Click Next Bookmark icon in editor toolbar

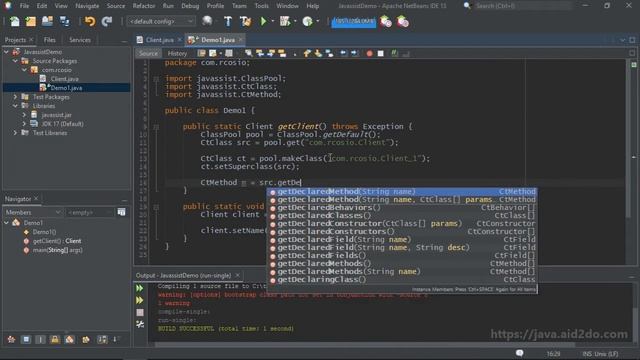[318, 53]
